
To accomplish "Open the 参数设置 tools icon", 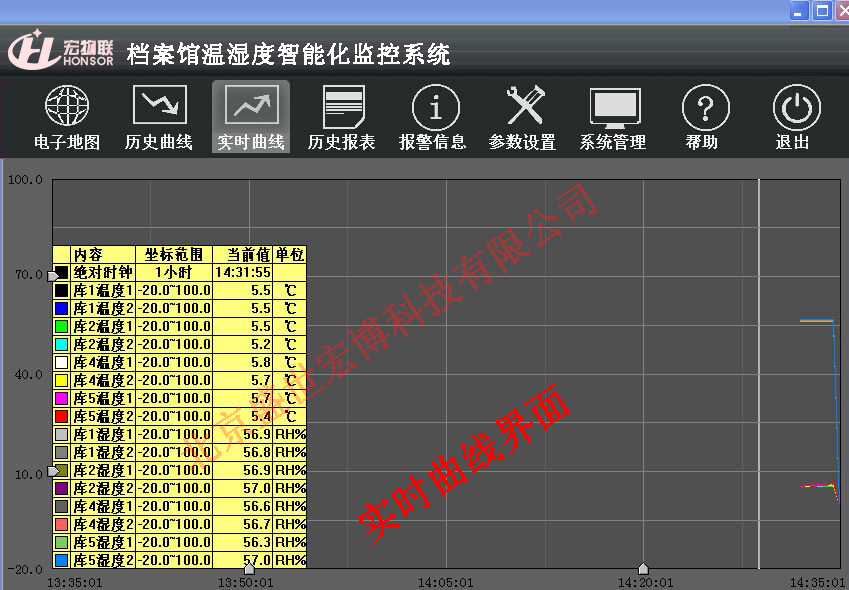I will coord(525,105).
